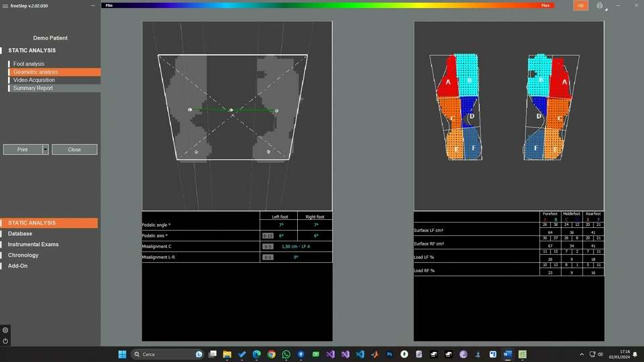Toggle the HD display mode button
The image size is (644, 362).
(x=580, y=5)
